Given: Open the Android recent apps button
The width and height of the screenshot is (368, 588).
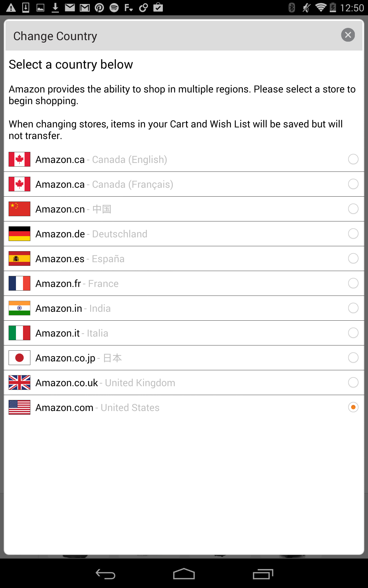Looking at the screenshot, I should [x=263, y=574].
